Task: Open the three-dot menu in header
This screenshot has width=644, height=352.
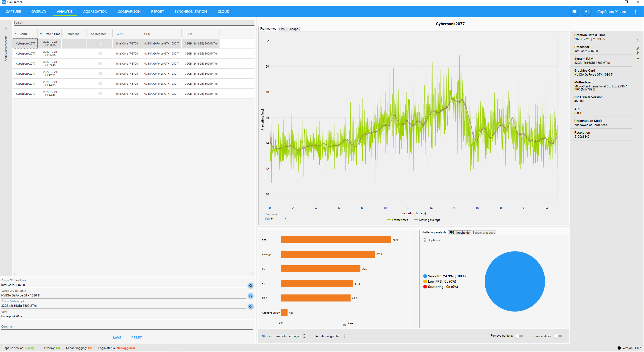Action: (x=635, y=12)
